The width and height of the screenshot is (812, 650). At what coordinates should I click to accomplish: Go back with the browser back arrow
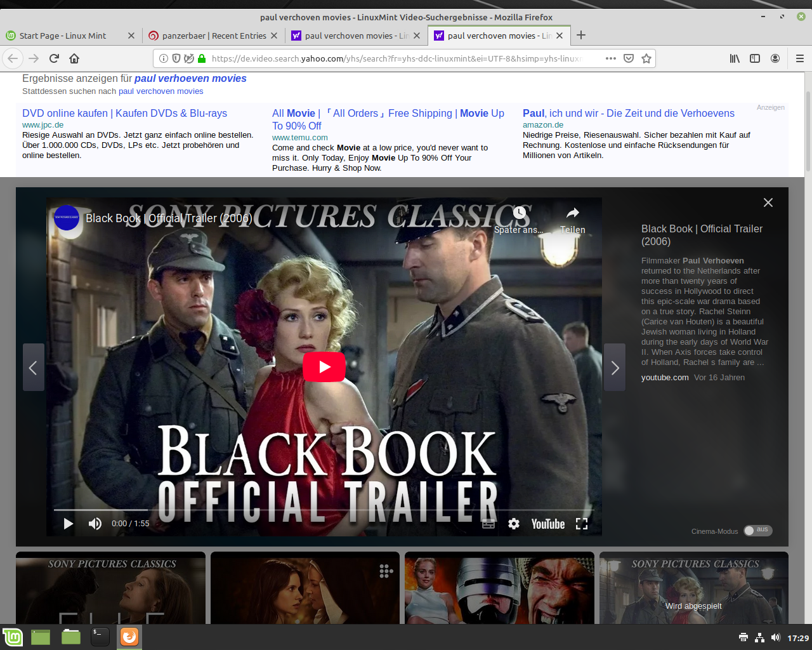click(13, 58)
